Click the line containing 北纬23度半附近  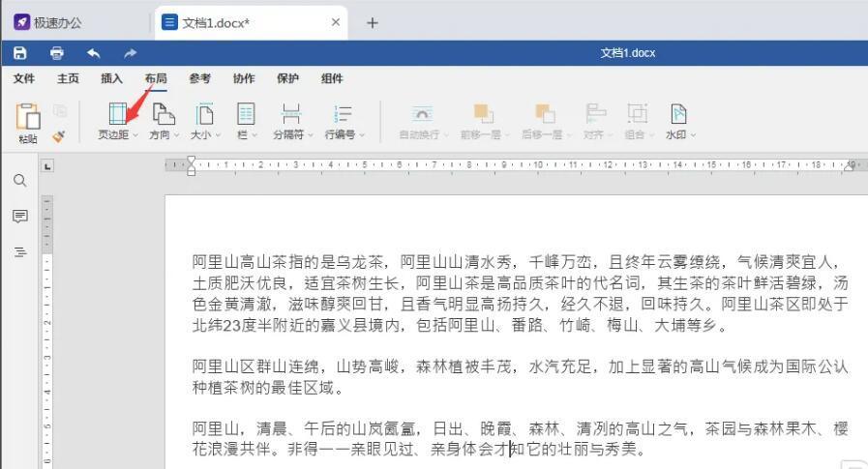461,325
